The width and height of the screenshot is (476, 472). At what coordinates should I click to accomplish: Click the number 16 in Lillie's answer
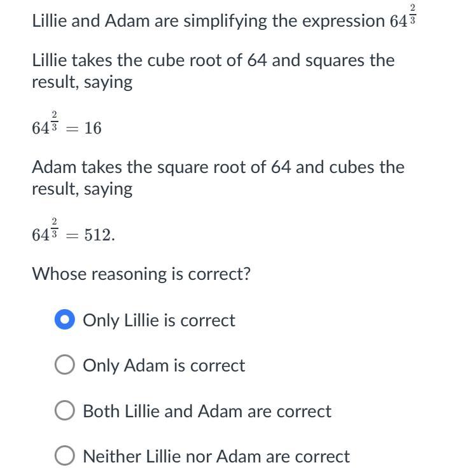(x=92, y=128)
